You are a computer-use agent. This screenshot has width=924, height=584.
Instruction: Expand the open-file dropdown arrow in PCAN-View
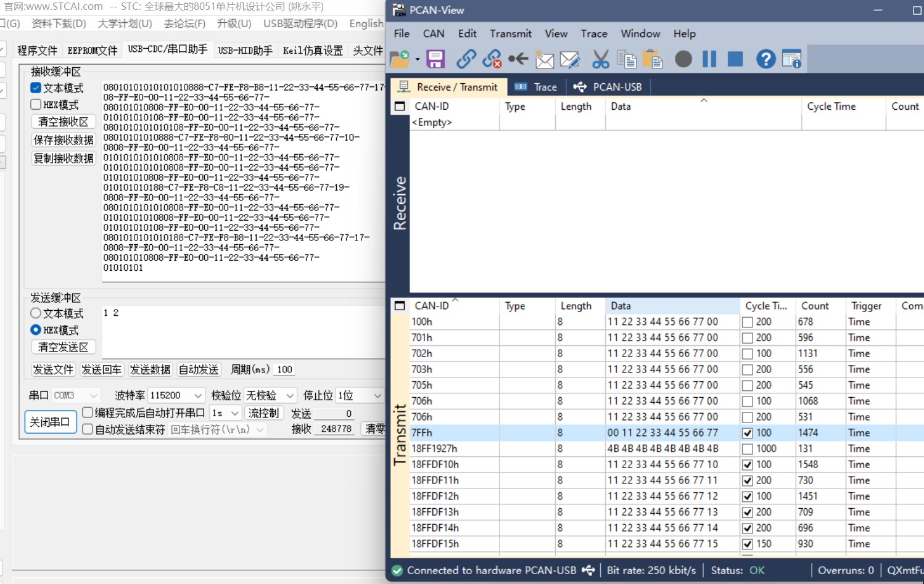click(x=418, y=60)
